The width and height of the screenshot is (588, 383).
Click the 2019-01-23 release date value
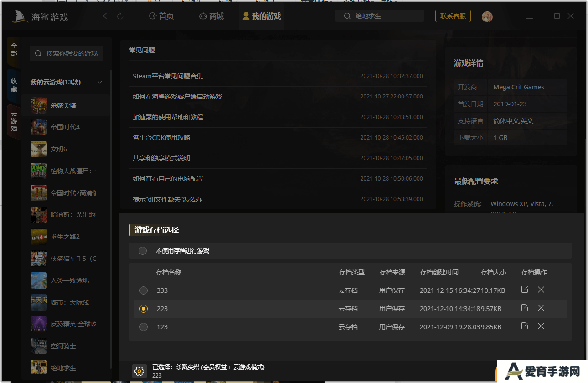tap(510, 104)
